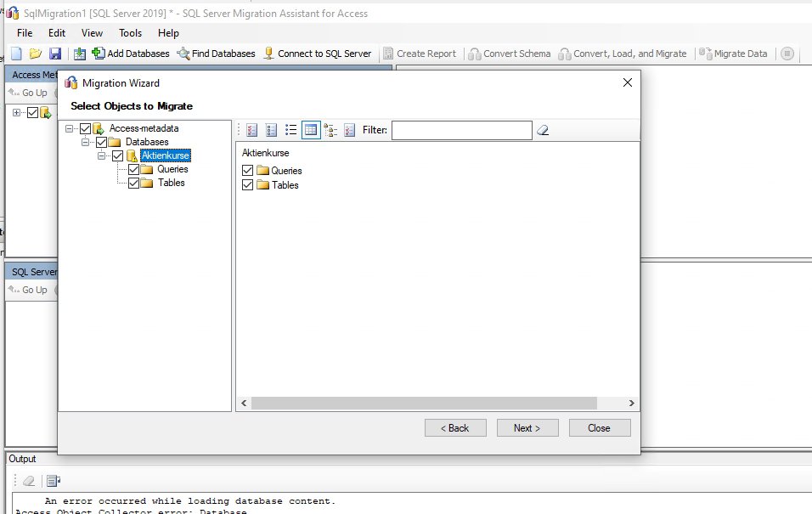Uncheck the Queries folder under Aktienkurse
812x514 pixels.
click(x=132, y=169)
